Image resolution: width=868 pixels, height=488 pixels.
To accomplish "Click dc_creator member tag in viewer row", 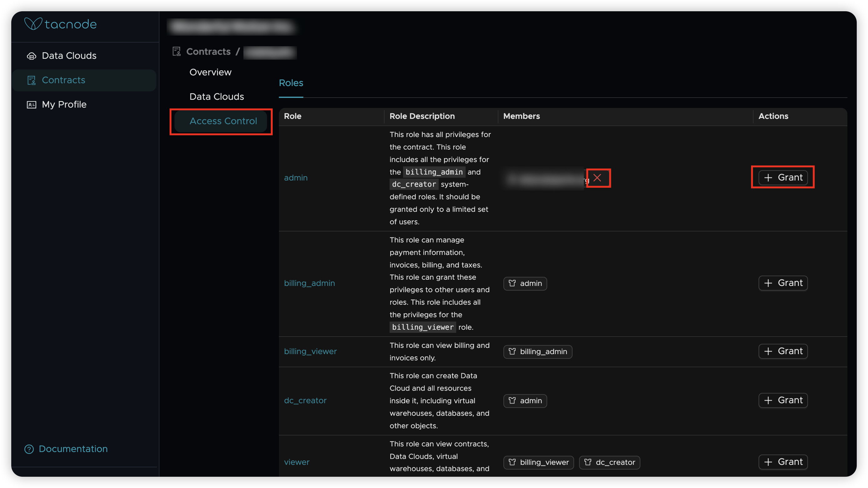I will pyautogui.click(x=609, y=462).
